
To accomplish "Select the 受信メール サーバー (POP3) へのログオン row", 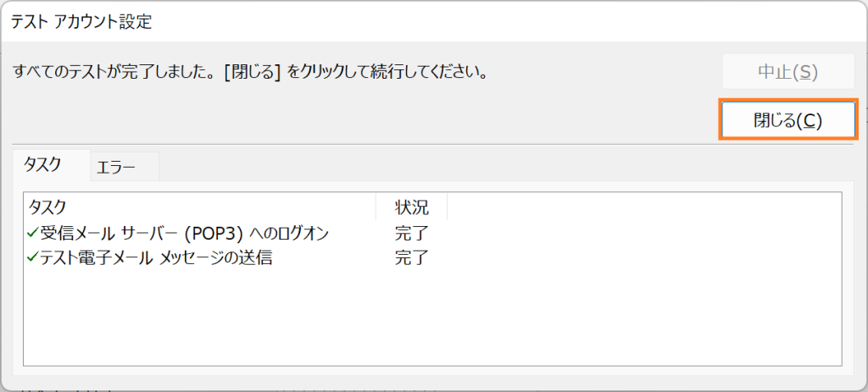I will click(x=432, y=234).
